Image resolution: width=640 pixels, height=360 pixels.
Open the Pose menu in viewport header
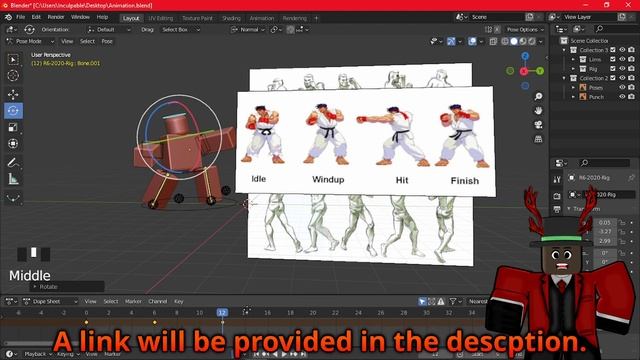point(107,41)
